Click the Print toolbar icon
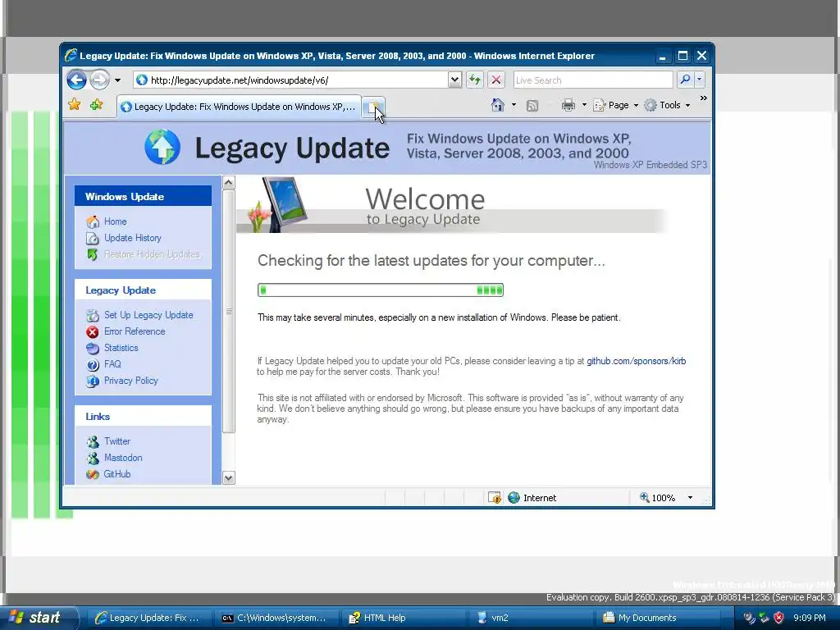This screenshot has height=630, width=840. [568, 105]
